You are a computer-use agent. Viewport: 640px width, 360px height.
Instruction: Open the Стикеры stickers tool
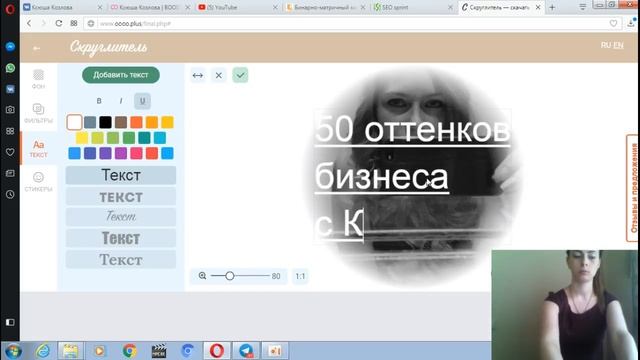(38, 182)
